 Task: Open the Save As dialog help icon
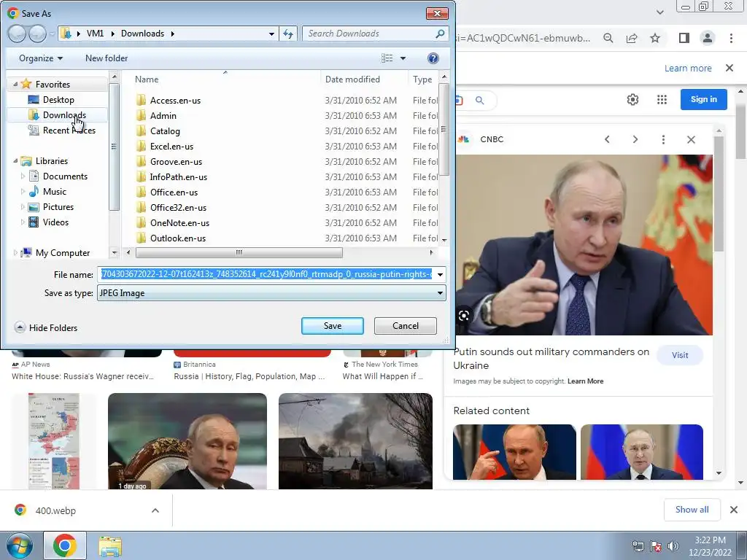pyautogui.click(x=433, y=58)
